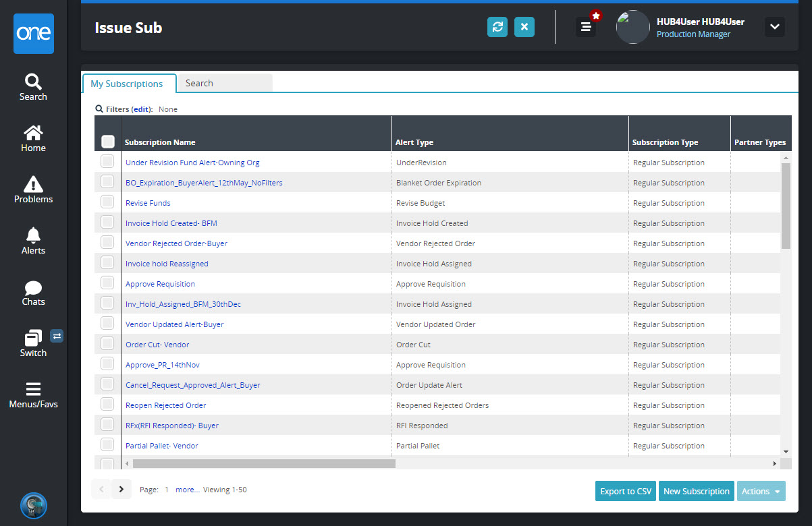Click the ONE logo icon
Image resolution: width=812 pixels, height=526 pixels.
click(x=33, y=34)
